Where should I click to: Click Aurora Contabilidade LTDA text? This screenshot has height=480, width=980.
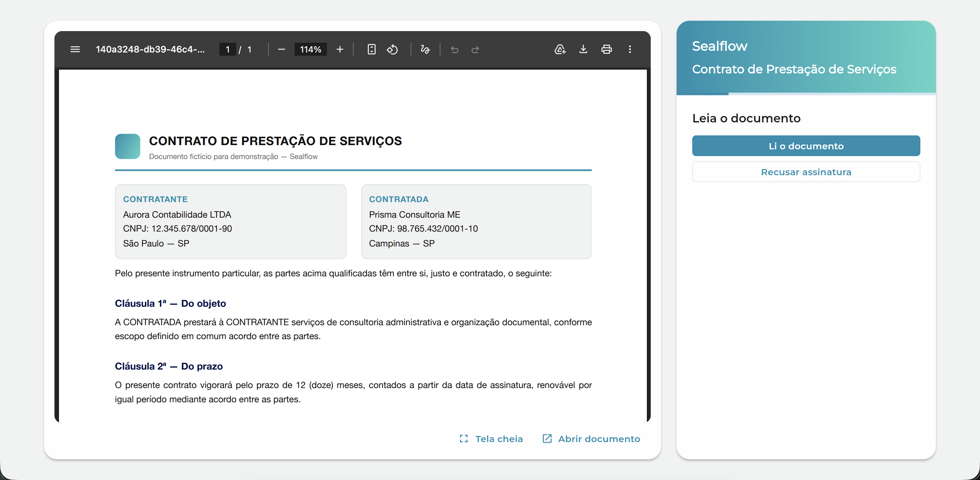[x=177, y=214]
